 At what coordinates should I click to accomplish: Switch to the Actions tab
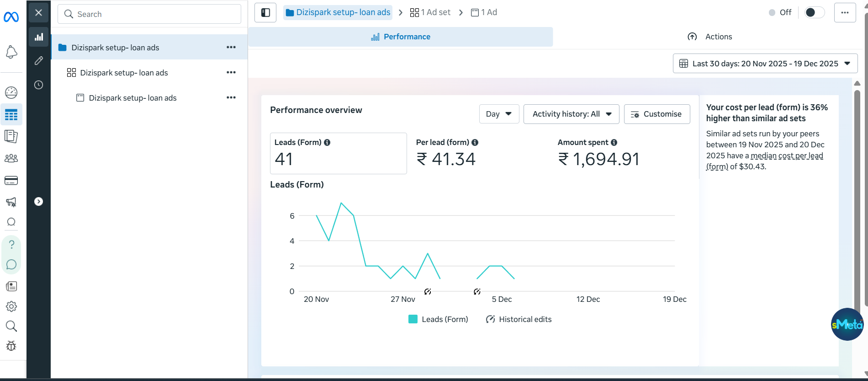click(709, 37)
